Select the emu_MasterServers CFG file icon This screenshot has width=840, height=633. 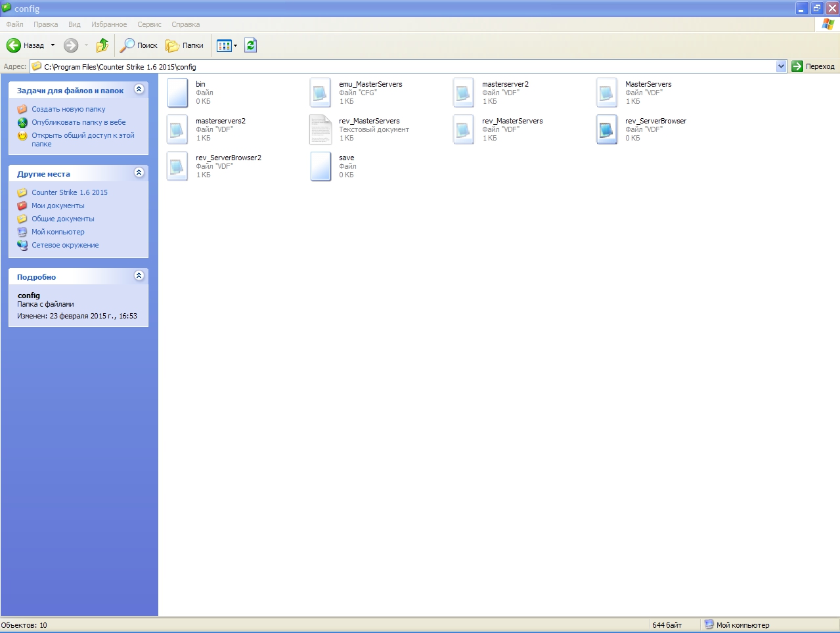(x=321, y=93)
